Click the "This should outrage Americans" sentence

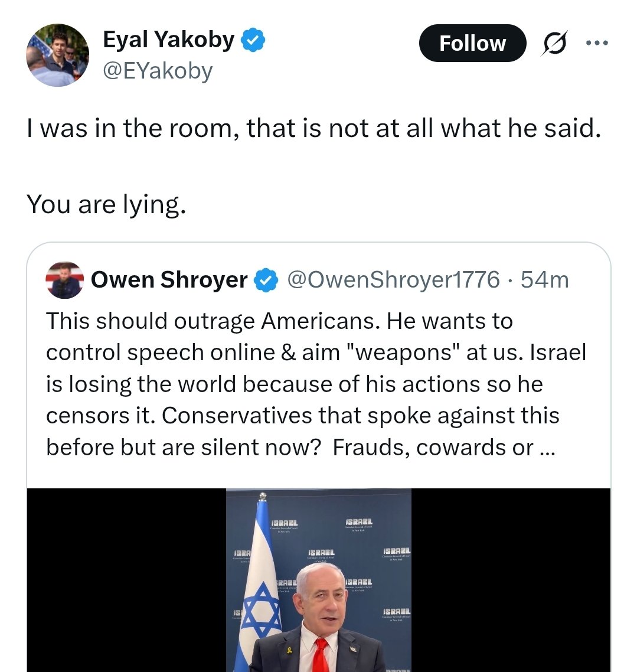tap(215, 321)
